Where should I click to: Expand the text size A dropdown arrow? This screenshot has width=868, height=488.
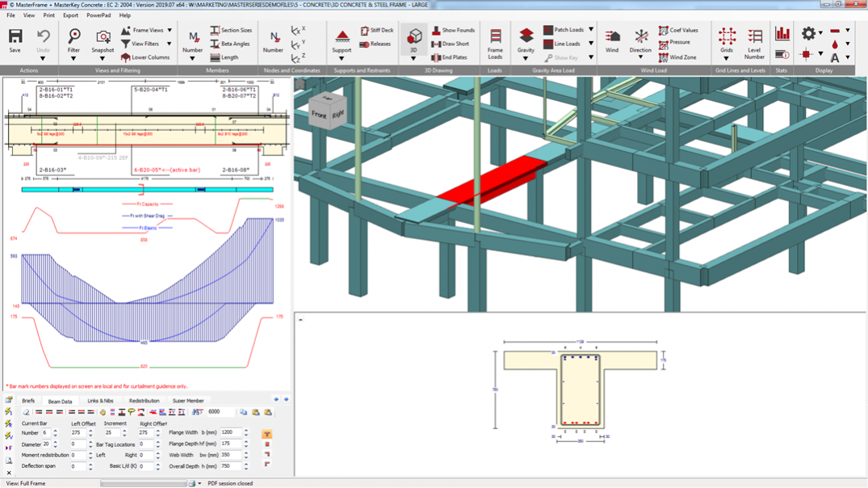[848, 57]
